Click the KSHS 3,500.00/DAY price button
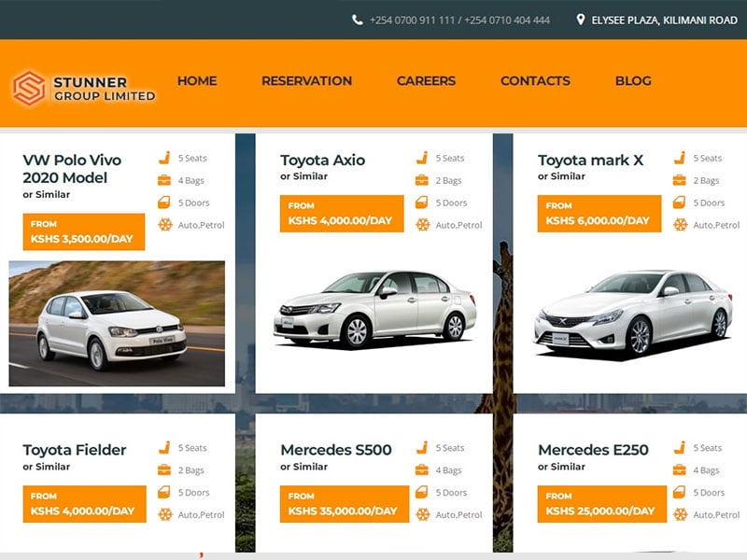Viewport: 747px width, 560px height. pyautogui.click(x=84, y=231)
